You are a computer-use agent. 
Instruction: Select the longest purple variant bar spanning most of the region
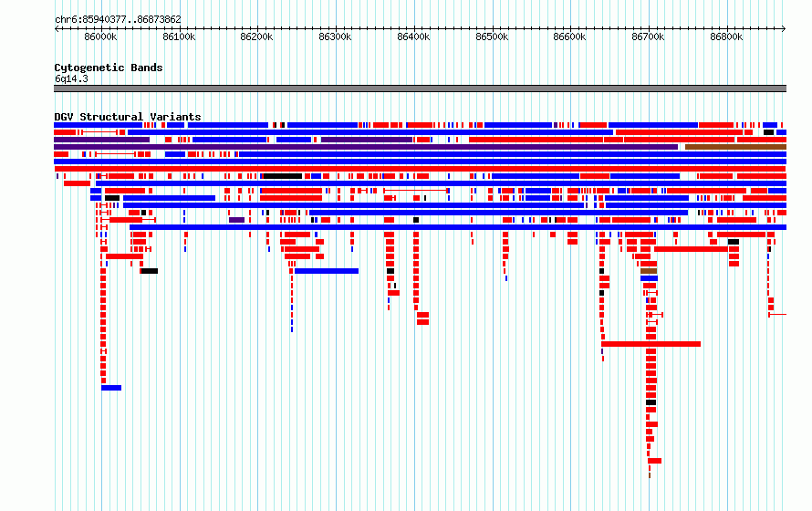point(366,147)
